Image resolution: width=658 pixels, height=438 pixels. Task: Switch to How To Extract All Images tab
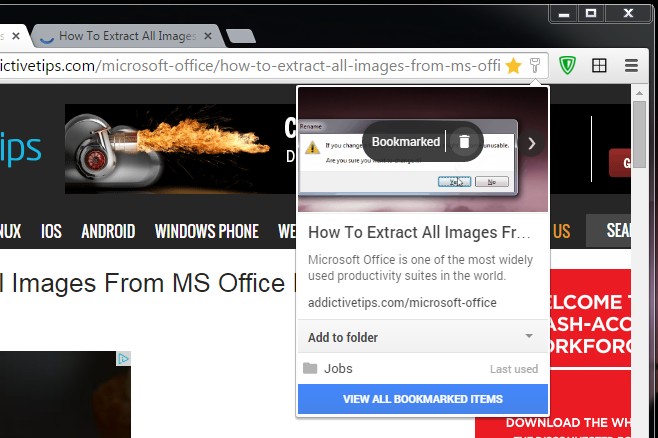pyautogui.click(x=128, y=36)
